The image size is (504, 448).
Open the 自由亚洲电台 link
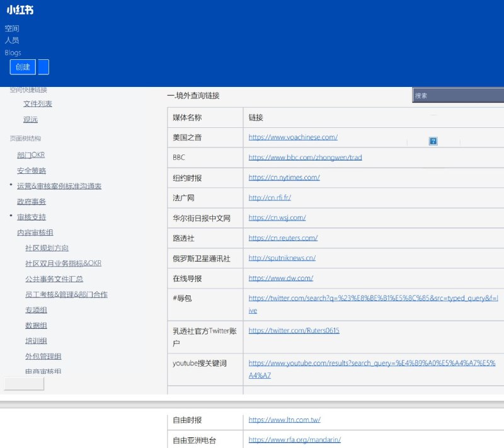pyautogui.click(x=294, y=440)
